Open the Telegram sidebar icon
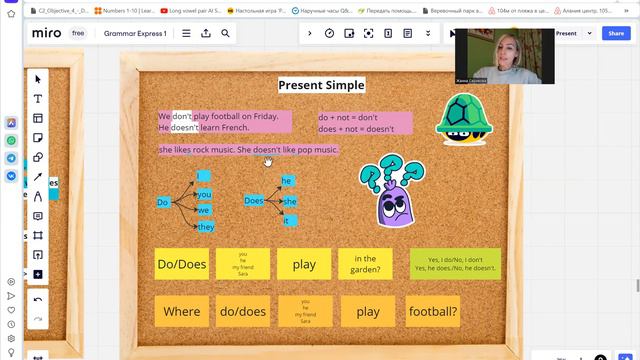Image resolution: width=640 pixels, height=360 pixels. tap(11, 158)
